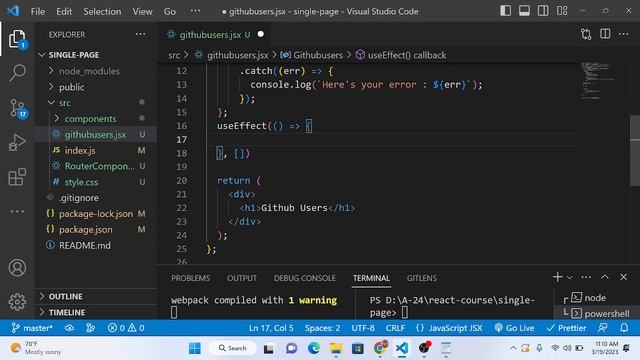The image size is (640, 360).
Task: Open terminal panel More Actions ellipsis
Action: tap(586, 277)
